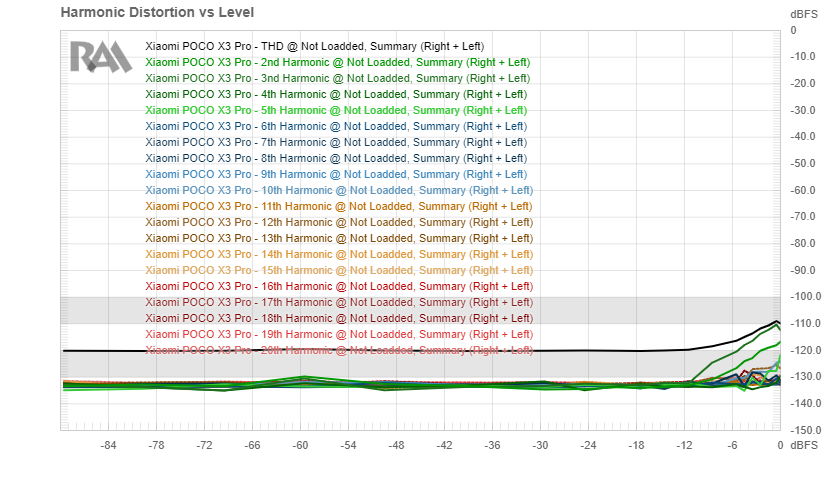840x500 pixels.
Task: Click the 10th Harmonic legend entry
Action: point(339,191)
